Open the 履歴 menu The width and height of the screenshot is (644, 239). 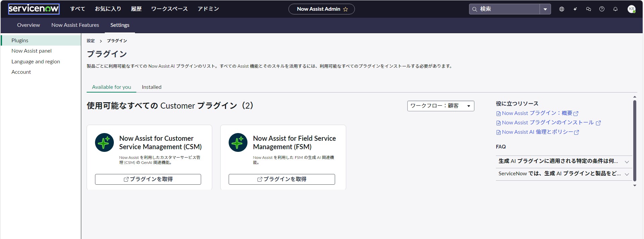pos(136,9)
